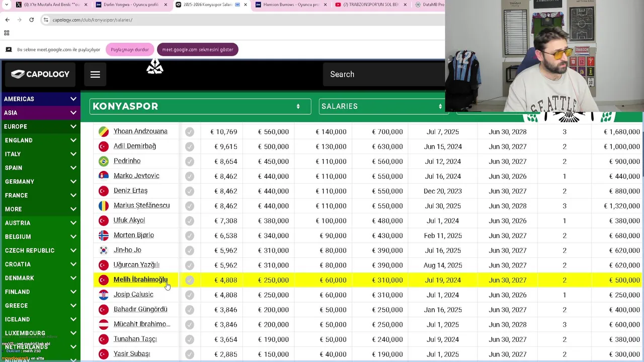Click the Romania flag beside Marius Ștefănescu
The width and height of the screenshot is (644, 362).
pos(104,206)
